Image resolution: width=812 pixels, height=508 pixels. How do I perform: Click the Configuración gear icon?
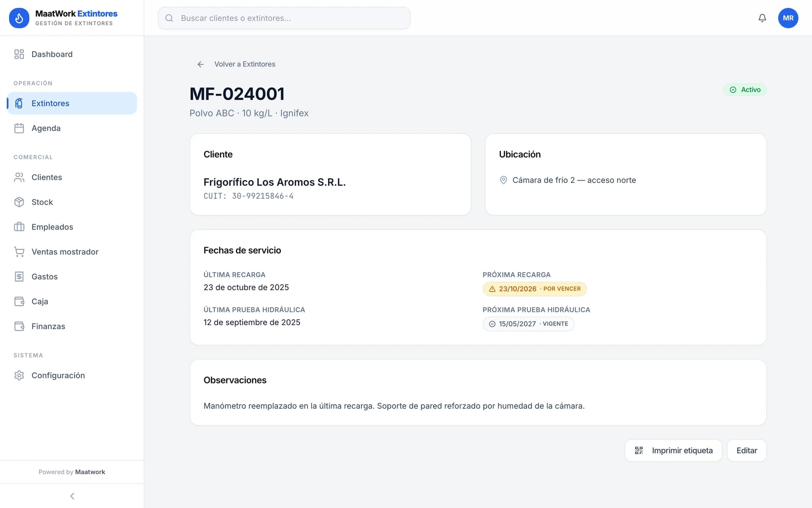(x=19, y=376)
